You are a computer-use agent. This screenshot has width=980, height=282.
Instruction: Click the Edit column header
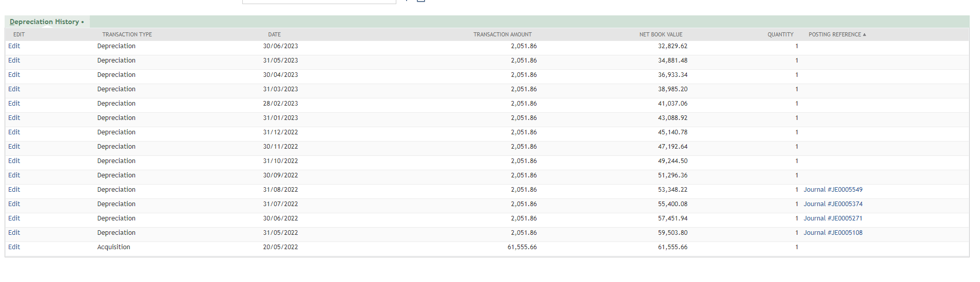[x=19, y=34]
